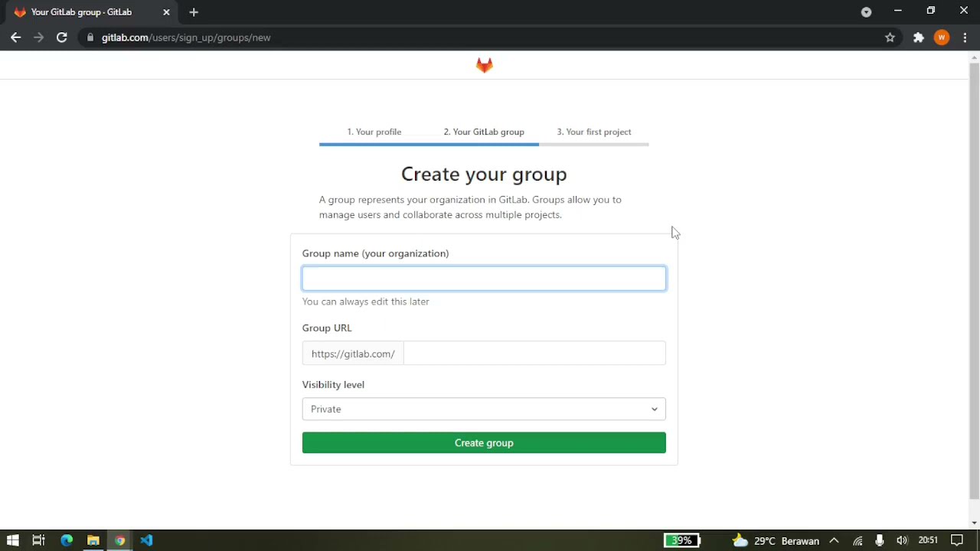Click the Visibility level label
Viewport: 980px width, 551px height.
(333, 384)
